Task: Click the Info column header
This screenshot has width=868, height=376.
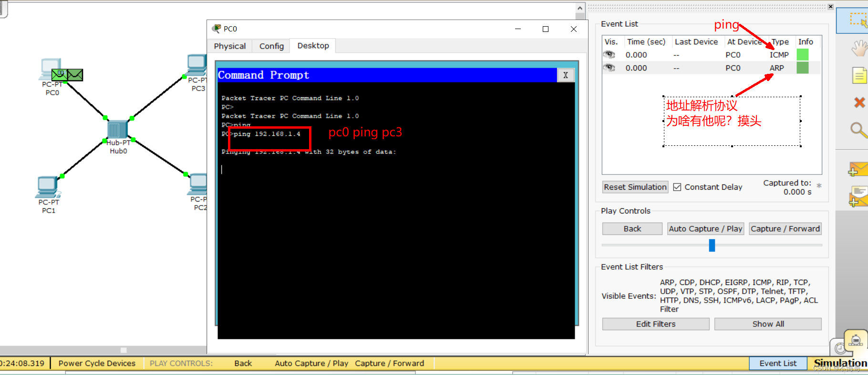Action: [x=806, y=42]
